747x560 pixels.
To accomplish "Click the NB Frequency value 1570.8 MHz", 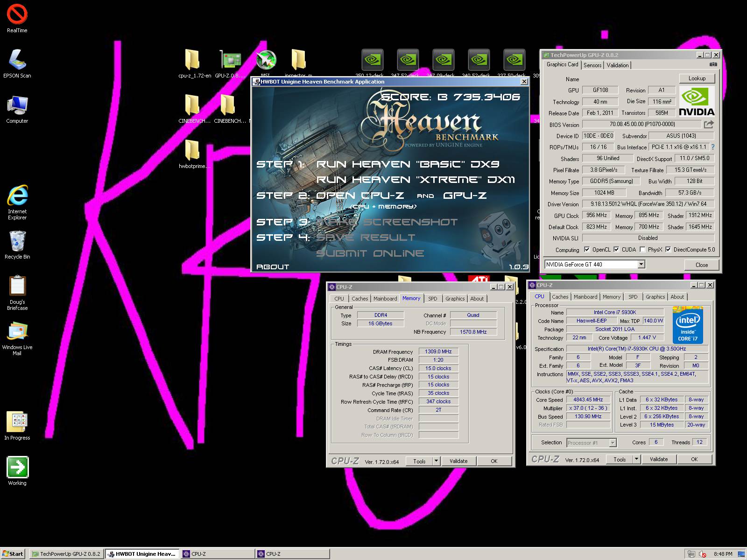I will (473, 332).
